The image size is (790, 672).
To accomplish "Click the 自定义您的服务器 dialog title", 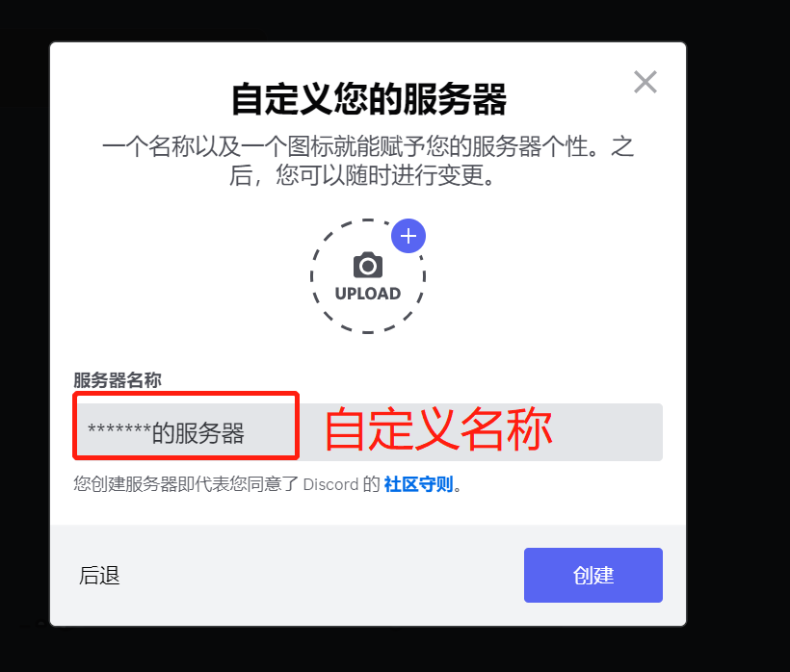I will [369, 100].
